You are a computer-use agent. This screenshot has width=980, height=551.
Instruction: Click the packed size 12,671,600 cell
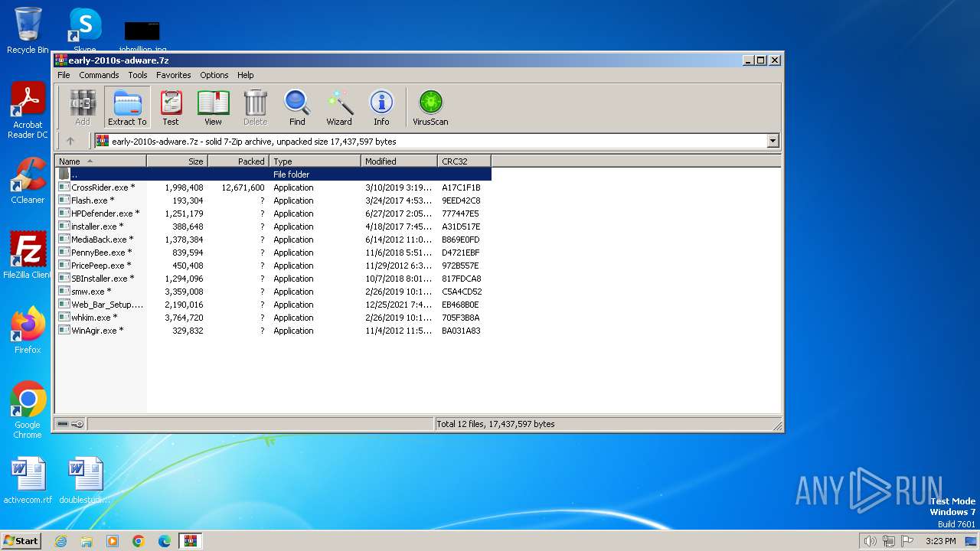point(243,187)
